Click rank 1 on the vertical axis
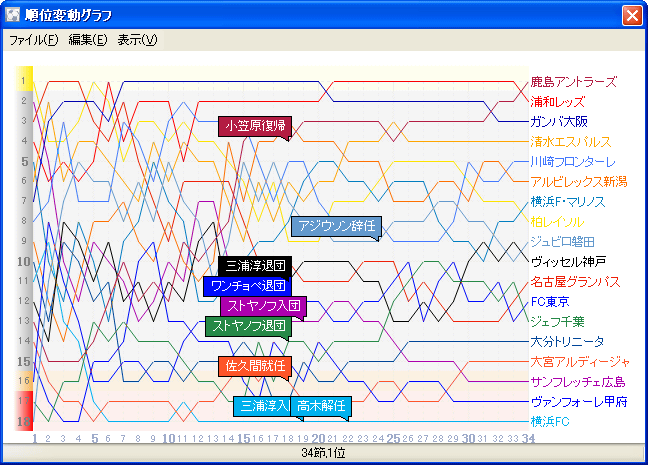This screenshot has width=648, height=465. [x=24, y=80]
